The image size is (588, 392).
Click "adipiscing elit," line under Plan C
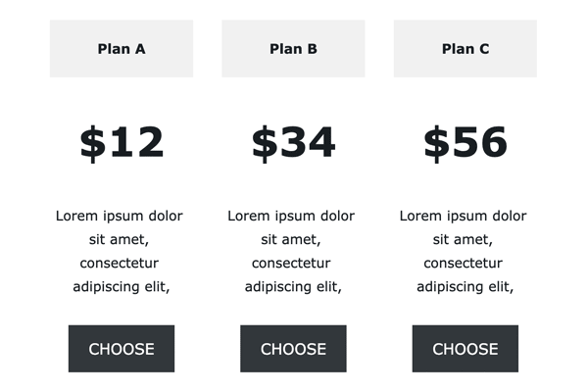tap(465, 287)
